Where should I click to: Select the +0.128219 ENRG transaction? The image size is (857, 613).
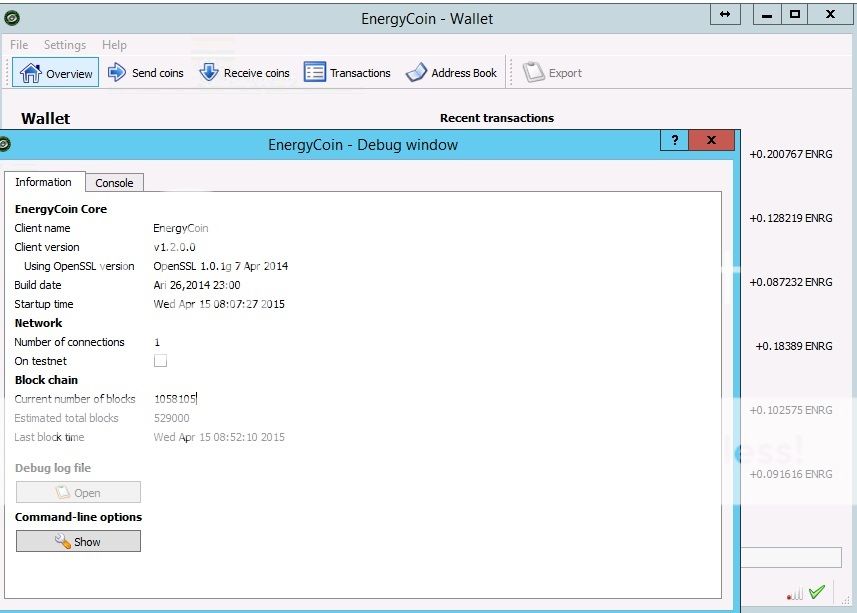791,218
